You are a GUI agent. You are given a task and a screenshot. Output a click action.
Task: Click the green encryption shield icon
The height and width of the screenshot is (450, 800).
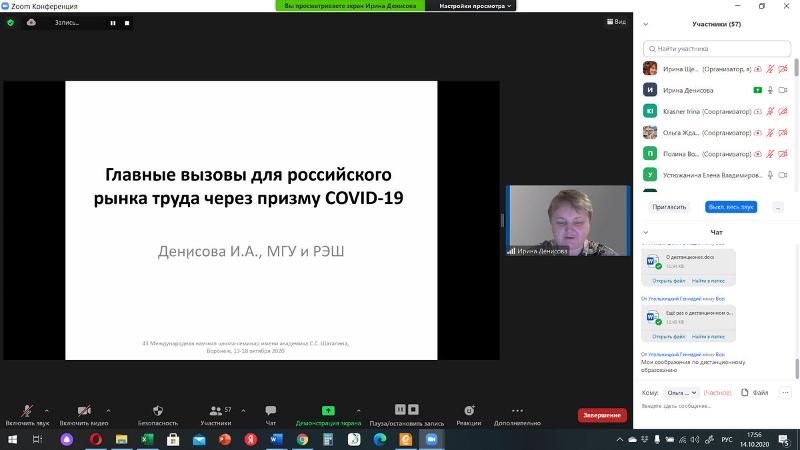click(10, 22)
